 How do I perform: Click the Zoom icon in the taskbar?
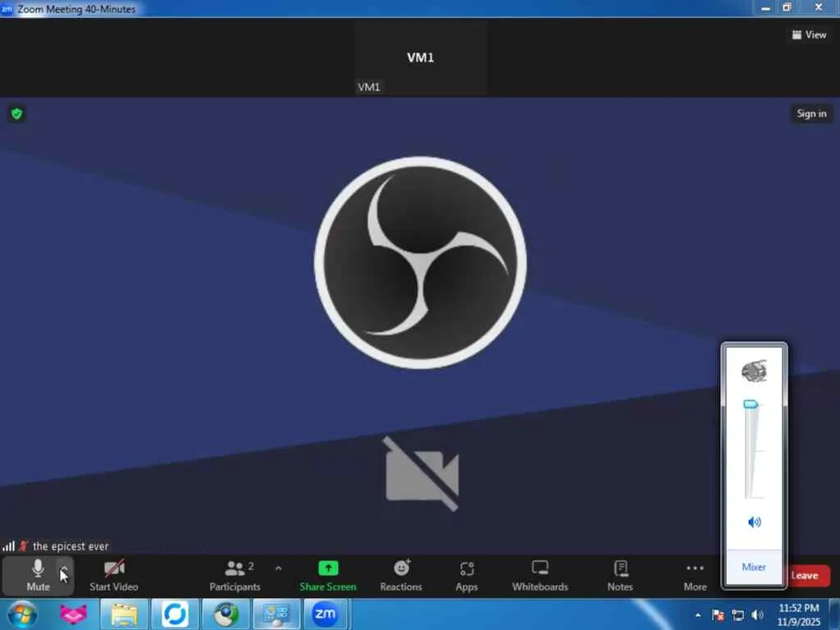(325, 614)
